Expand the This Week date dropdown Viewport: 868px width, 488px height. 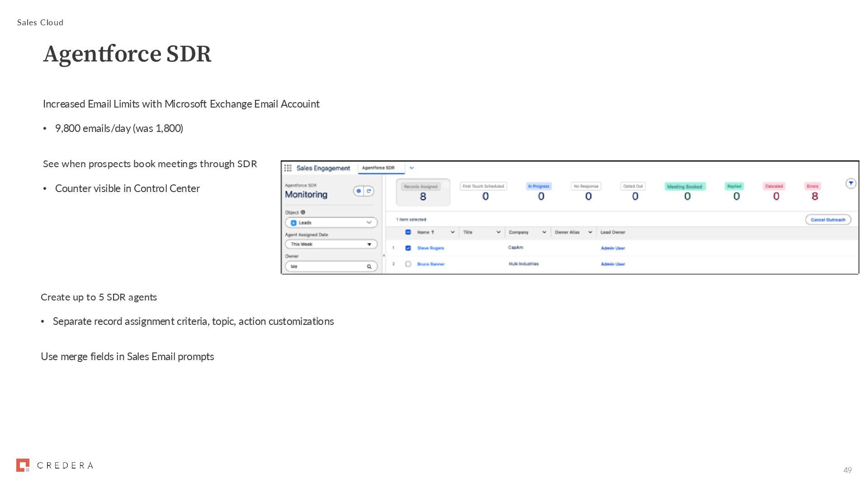[x=331, y=244]
